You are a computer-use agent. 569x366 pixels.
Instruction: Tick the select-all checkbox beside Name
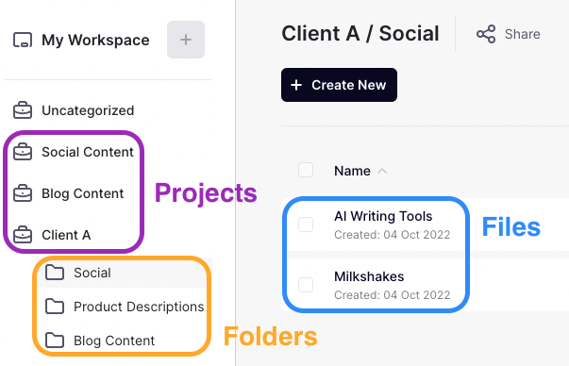tap(306, 170)
